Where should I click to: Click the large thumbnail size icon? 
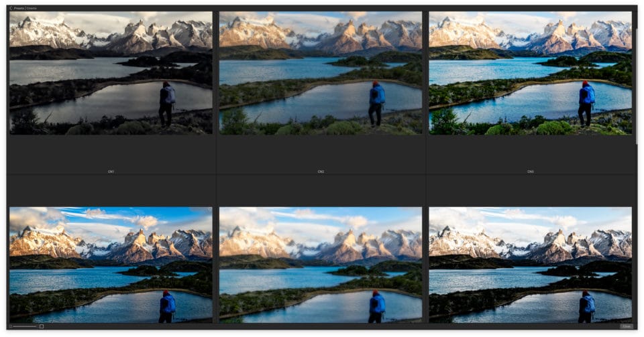coord(42,326)
